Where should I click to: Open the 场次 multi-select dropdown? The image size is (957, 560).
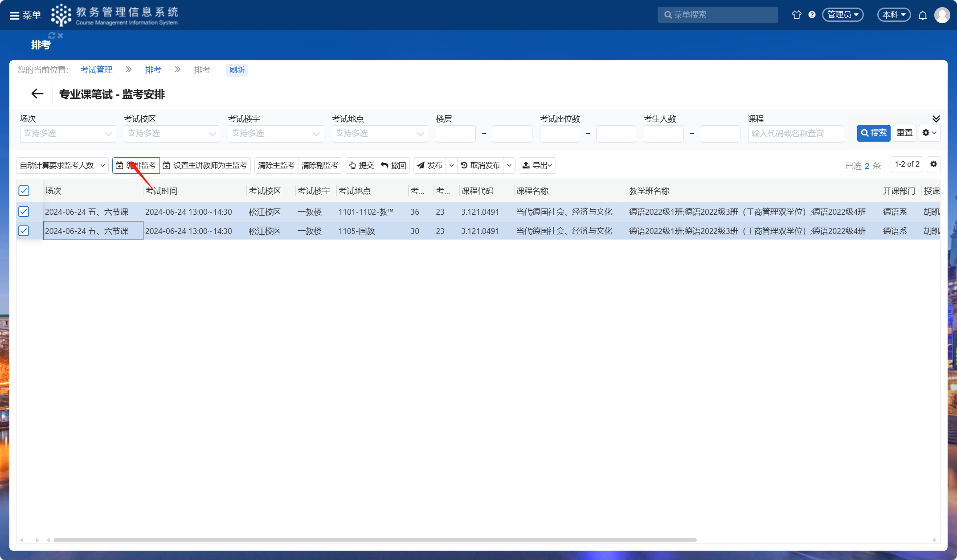(x=68, y=134)
